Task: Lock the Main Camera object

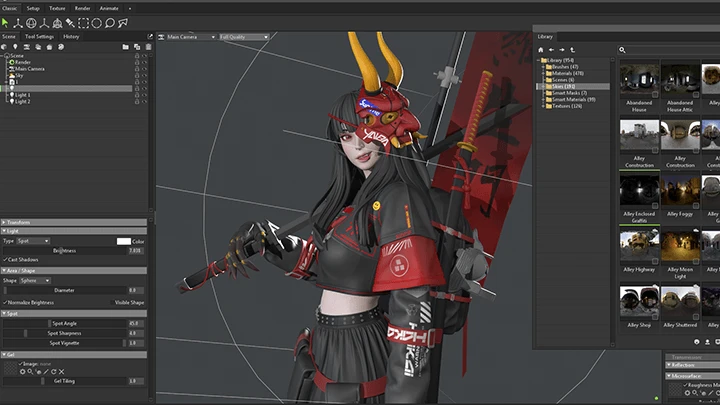Action: tap(137, 69)
